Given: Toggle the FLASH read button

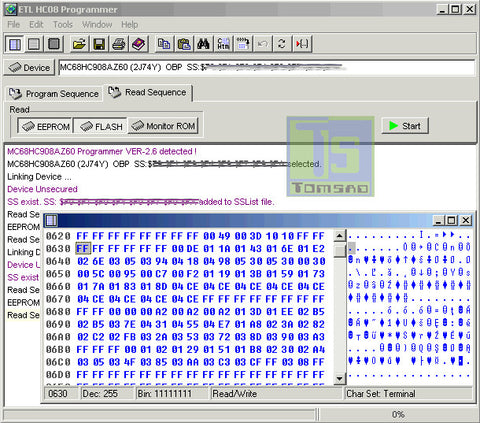Looking at the screenshot, I should click(x=100, y=126).
